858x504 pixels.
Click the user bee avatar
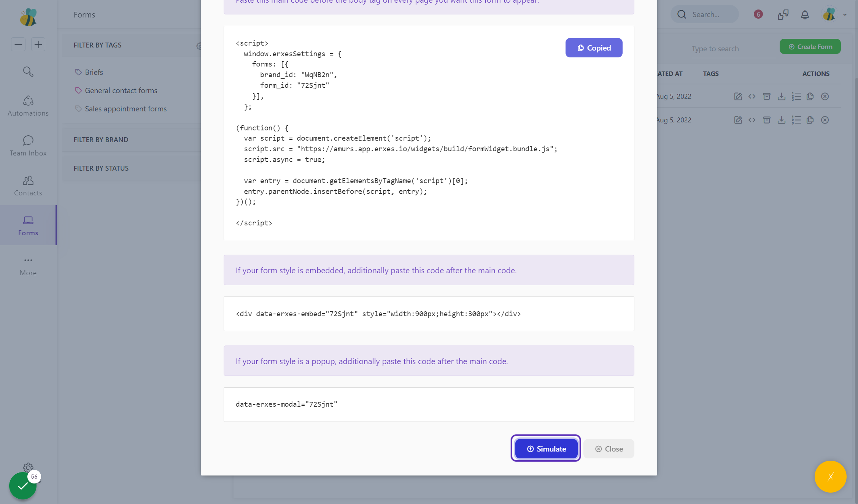(x=829, y=15)
